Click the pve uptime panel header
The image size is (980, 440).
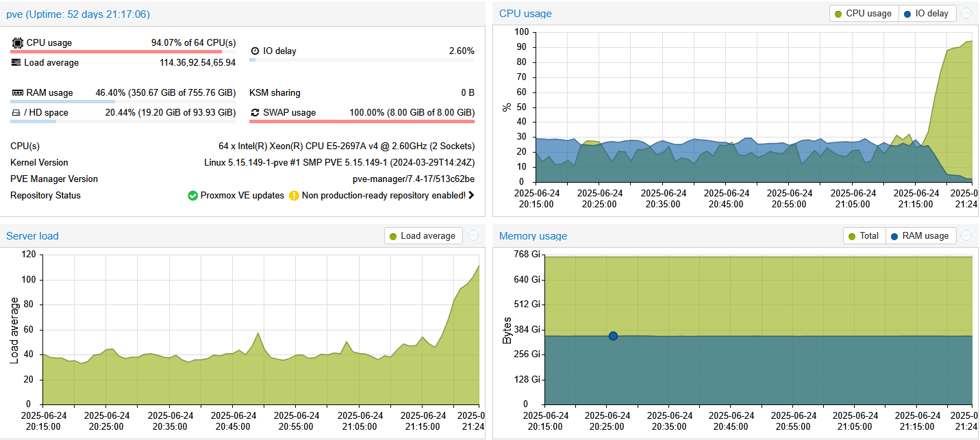tap(78, 14)
